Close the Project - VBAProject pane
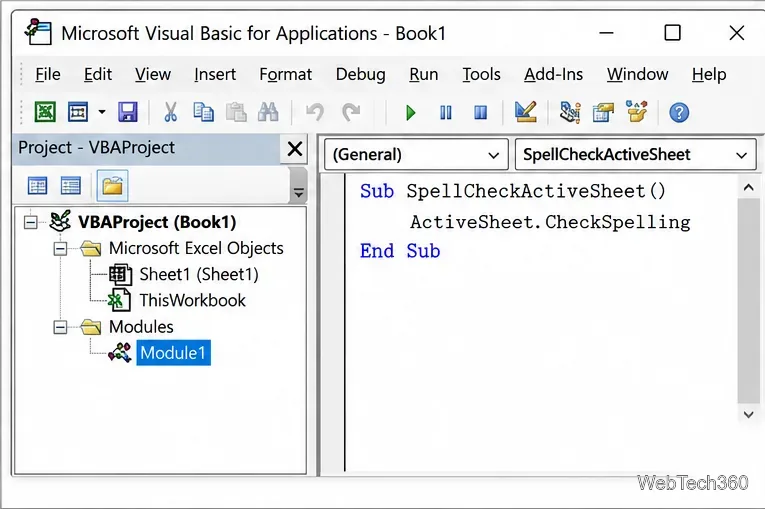765x509 pixels. click(295, 149)
